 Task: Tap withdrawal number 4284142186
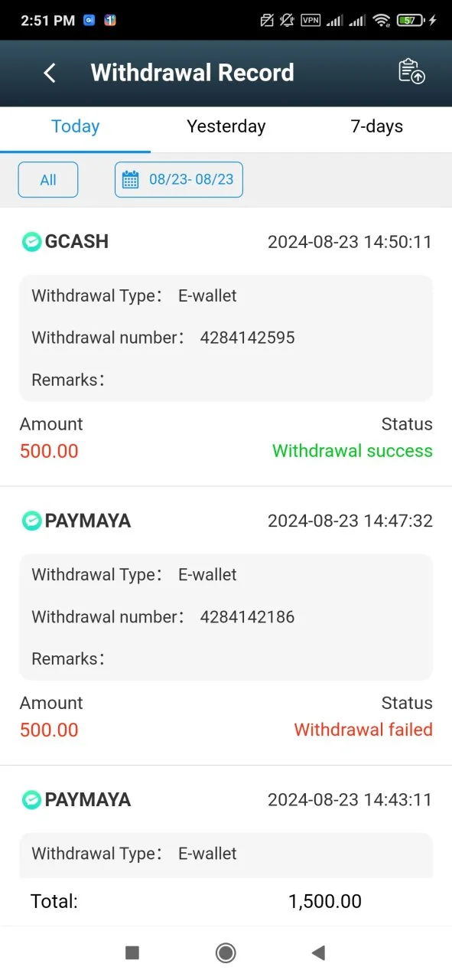click(x=247, y=616)
